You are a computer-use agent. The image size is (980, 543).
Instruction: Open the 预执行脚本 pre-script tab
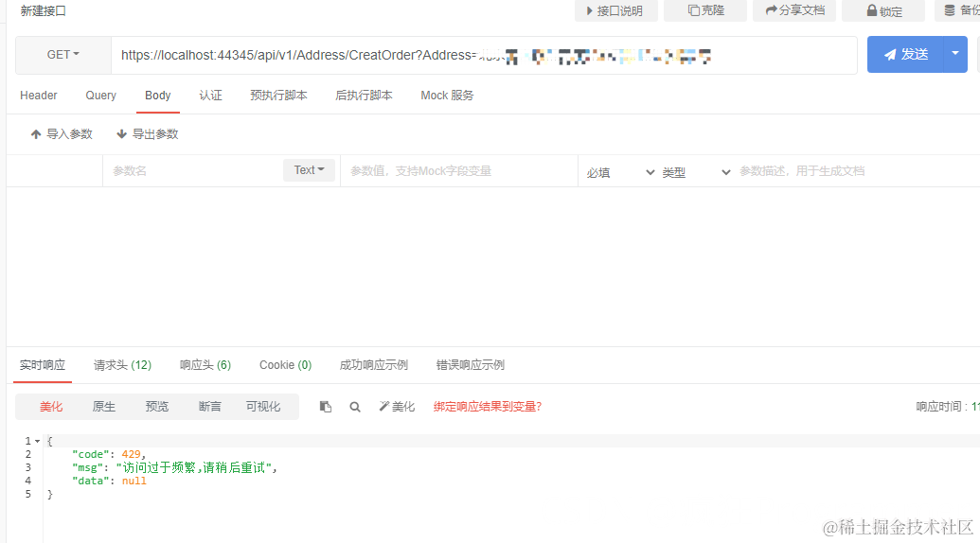[x=278, y=96]
